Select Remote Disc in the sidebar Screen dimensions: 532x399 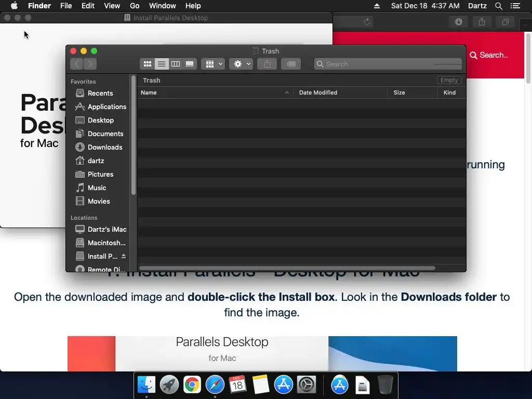[100, 269]
